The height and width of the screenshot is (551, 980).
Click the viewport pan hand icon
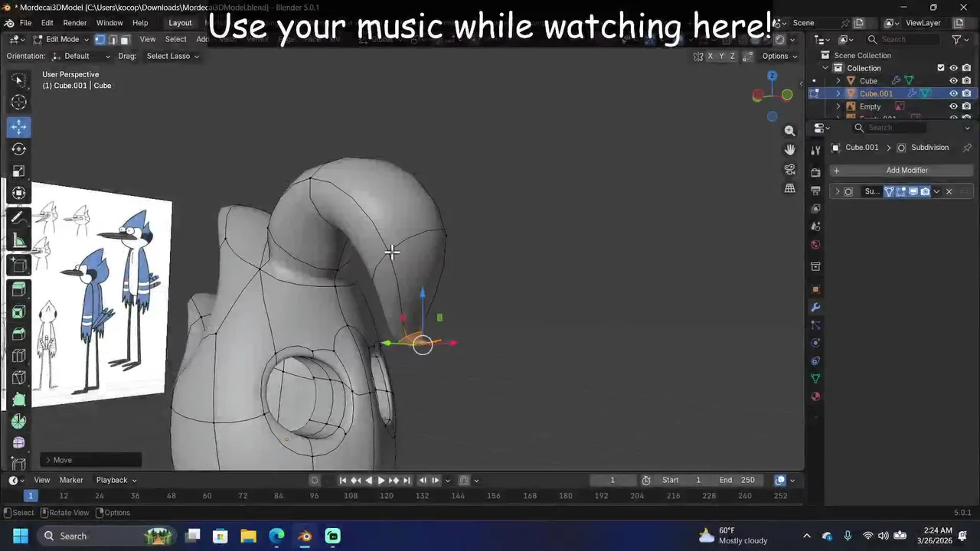coord(790,150)
